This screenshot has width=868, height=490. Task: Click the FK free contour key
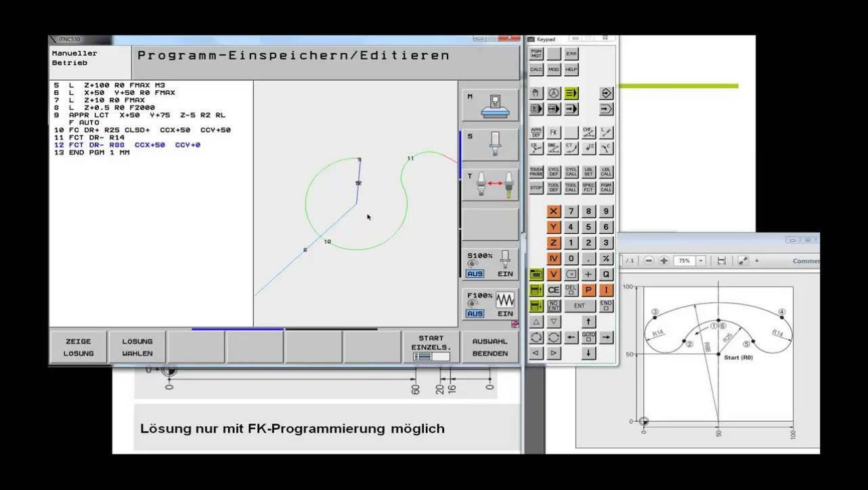pos(554,133)
